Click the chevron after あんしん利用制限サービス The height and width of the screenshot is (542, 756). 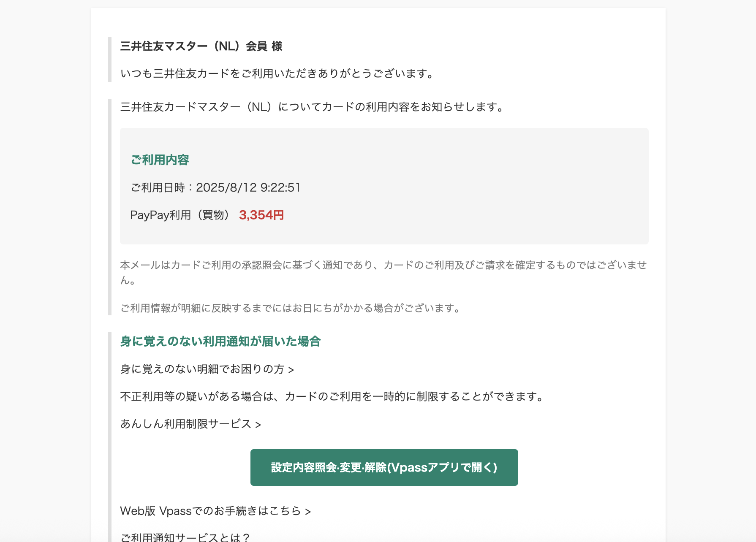[258, 425]
